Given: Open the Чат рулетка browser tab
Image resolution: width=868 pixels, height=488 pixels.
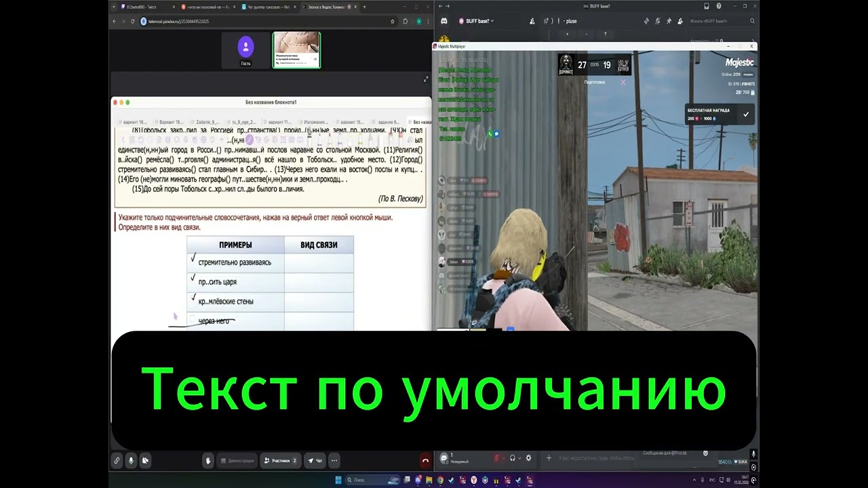Looking at the screenshot, I should tap(269, 7).
